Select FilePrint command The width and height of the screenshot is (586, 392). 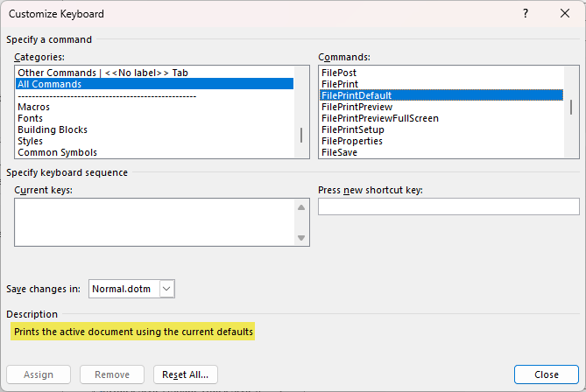(441, 84)
